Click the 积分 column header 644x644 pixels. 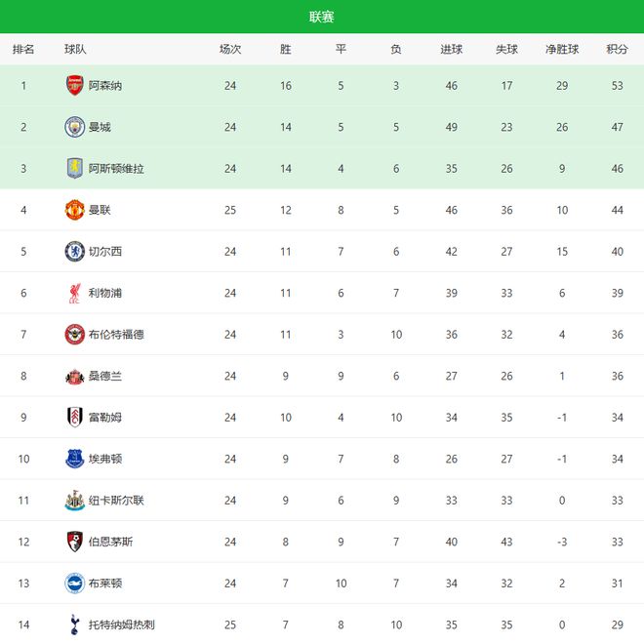tap(617, 50)
